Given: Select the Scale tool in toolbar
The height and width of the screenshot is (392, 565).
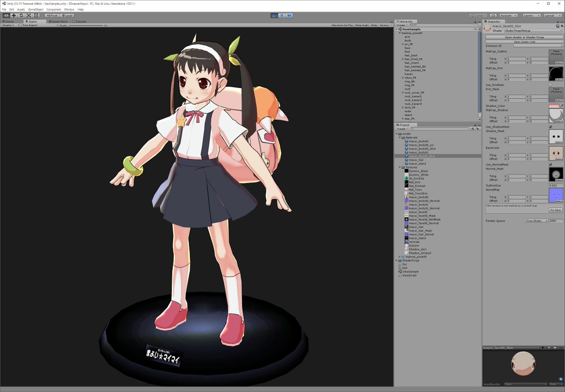Looking at the screenshot, I should coord(29,16).
